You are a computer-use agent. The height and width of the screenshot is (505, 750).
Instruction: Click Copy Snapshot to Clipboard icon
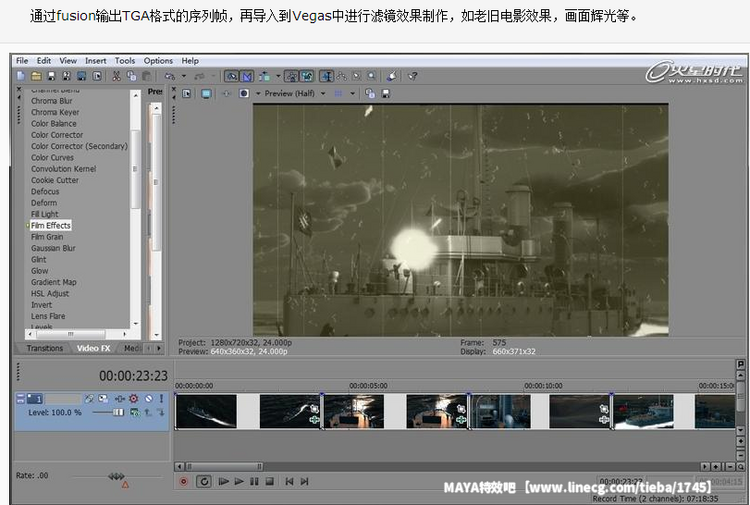(370, 94)
